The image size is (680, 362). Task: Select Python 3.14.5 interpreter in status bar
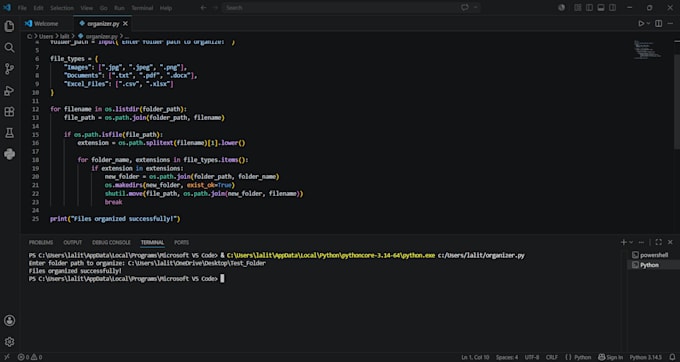point(646,357)
